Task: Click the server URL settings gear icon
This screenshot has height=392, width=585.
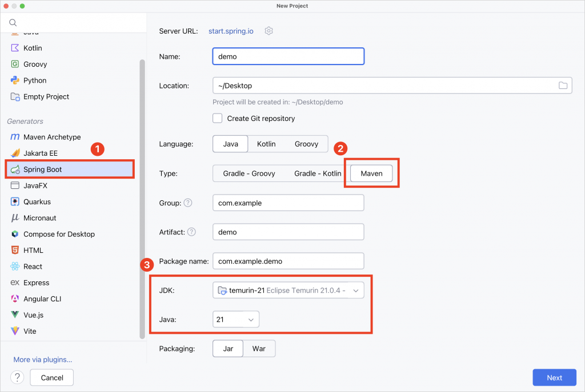Action: point(269,31)
